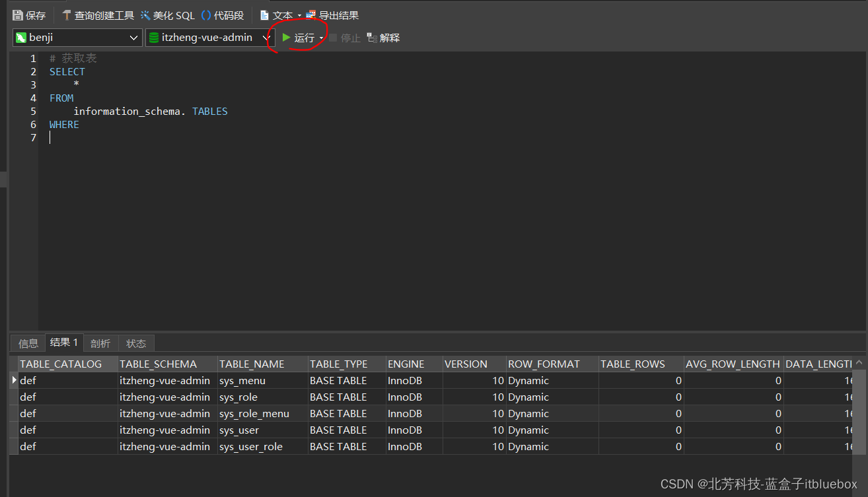Click the ROW_FORMAT column header

click(x=552, y=364)
